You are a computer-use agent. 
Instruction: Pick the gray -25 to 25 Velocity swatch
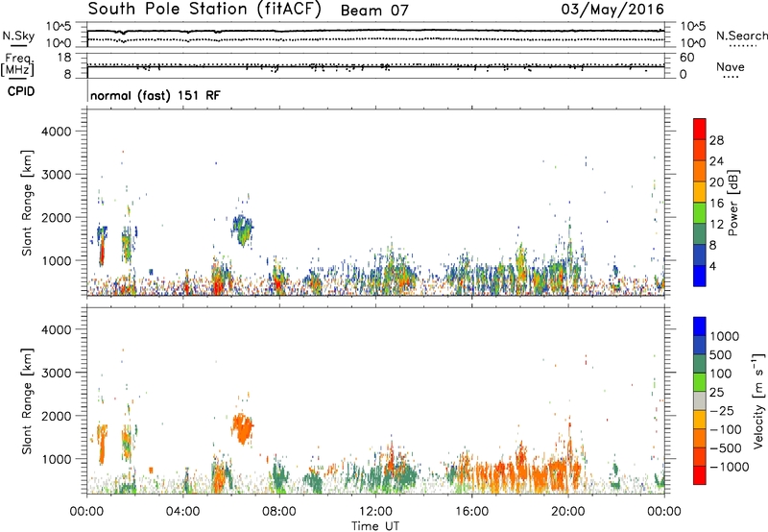pyautogui.click(x=700, y=400)
